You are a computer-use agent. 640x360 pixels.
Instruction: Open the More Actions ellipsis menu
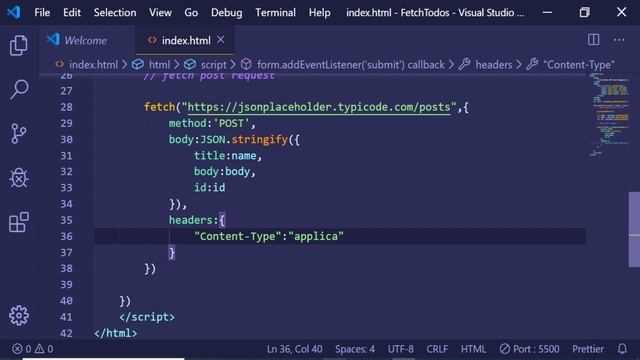click(619, 40)
